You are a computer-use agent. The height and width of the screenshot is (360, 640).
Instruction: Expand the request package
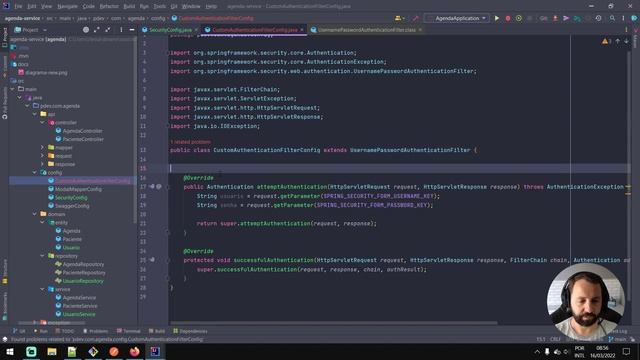click(x=42, y=156)
